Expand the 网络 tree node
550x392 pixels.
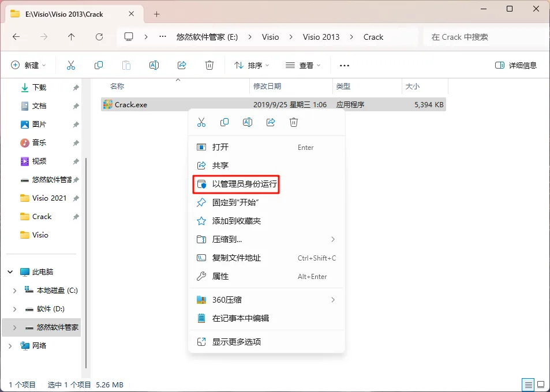(x=10, y=346)
